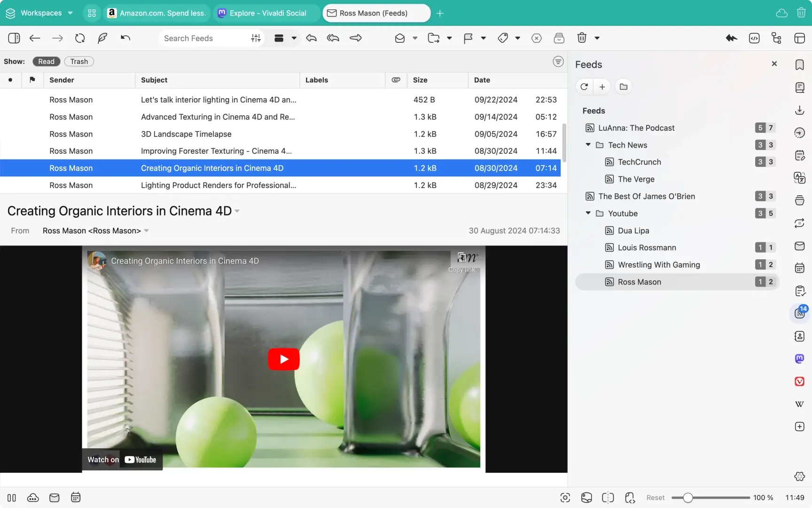Click the Search Feeds input field
This screenshot has width=812, height=508.
[202, 38]
